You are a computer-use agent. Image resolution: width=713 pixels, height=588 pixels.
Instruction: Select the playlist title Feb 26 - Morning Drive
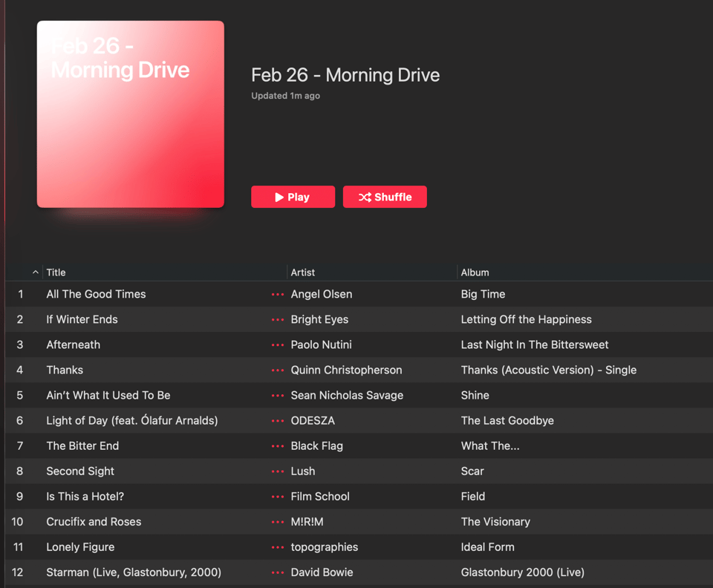pos(345,75)
